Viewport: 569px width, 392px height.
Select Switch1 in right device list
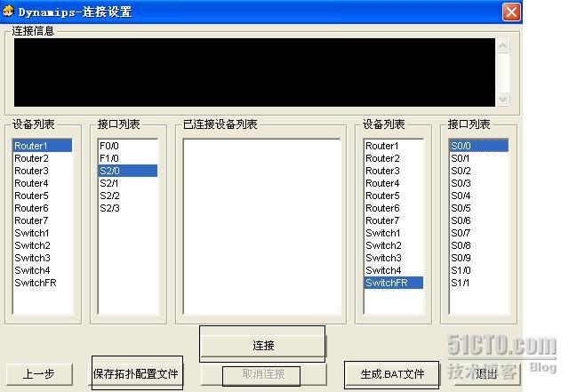click(393, 233)
